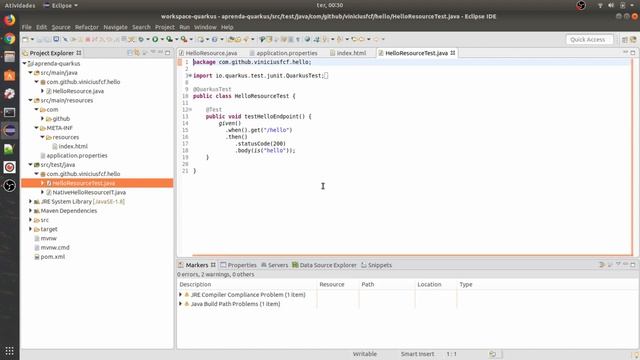Click the External Tools run icon
Screen dimensions: 640x360
click(184, 39)
